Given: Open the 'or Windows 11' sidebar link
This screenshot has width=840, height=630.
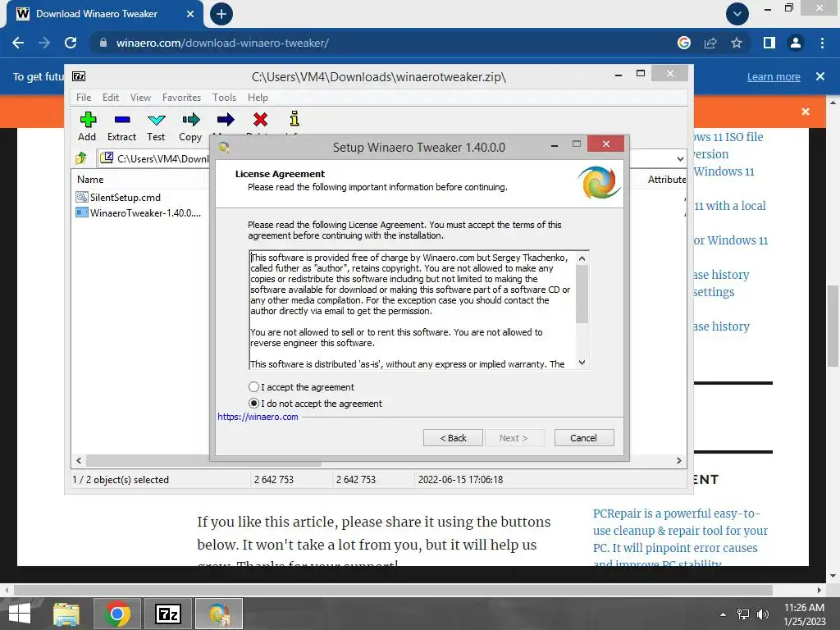Looking at the screenshot, I should tap(730, 240).
